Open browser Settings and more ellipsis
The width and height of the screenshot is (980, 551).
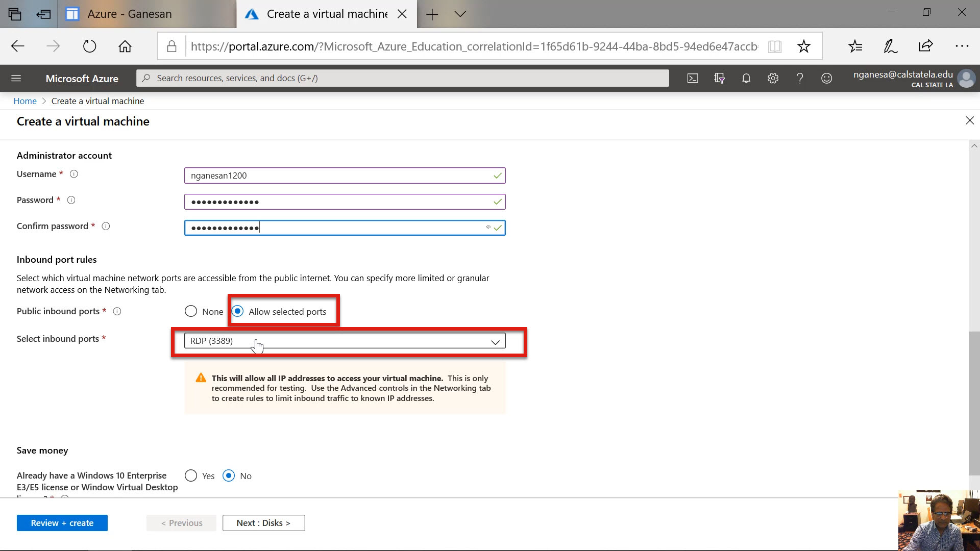click(x=962, y=46)
